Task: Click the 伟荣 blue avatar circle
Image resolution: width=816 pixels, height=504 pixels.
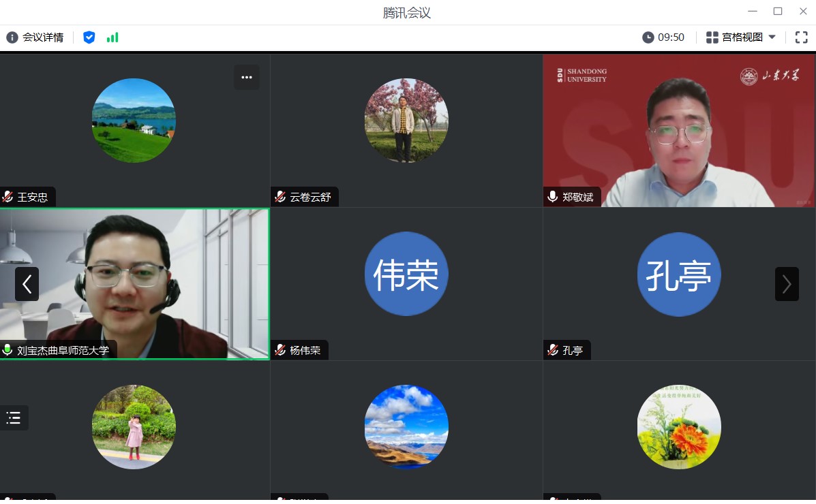Action: point(406,274)
